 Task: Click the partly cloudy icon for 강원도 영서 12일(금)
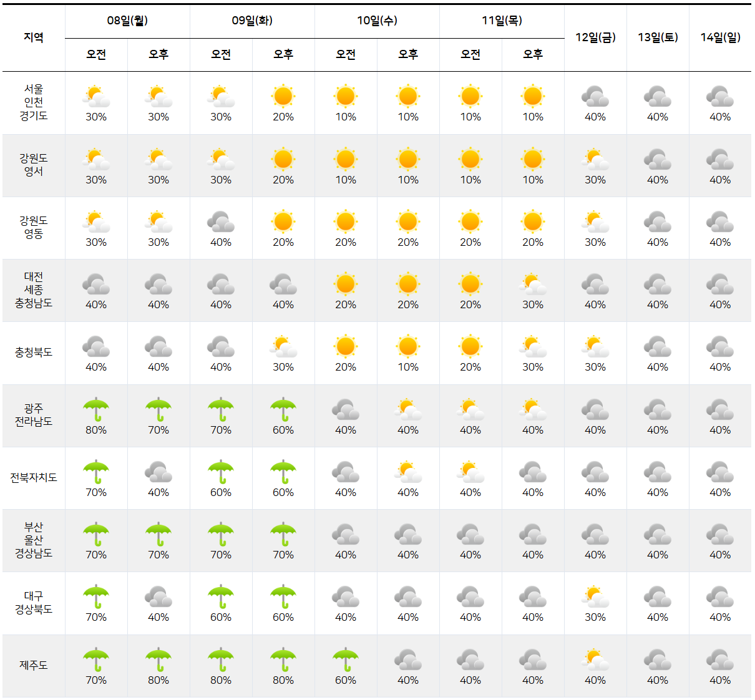point(595,159)
